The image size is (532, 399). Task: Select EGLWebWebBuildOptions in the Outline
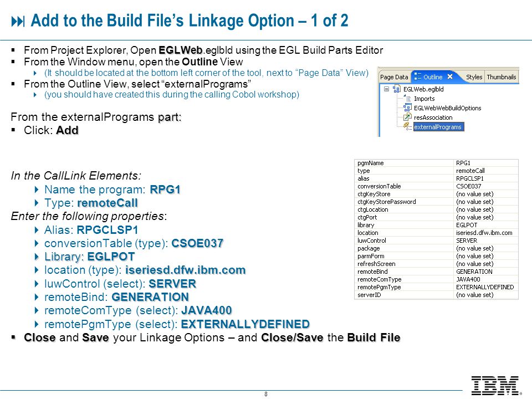point(448,108)
